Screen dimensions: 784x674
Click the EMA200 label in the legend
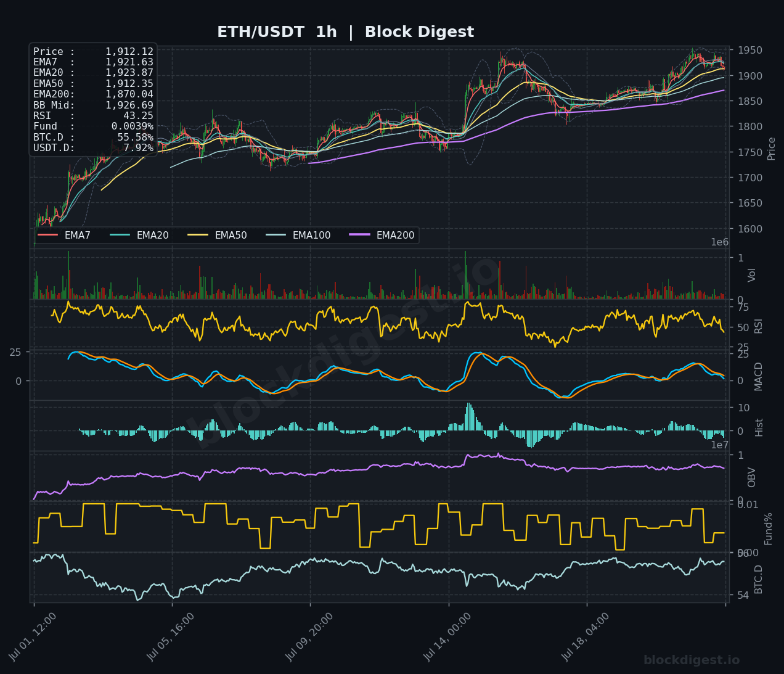tap(395, 236)
